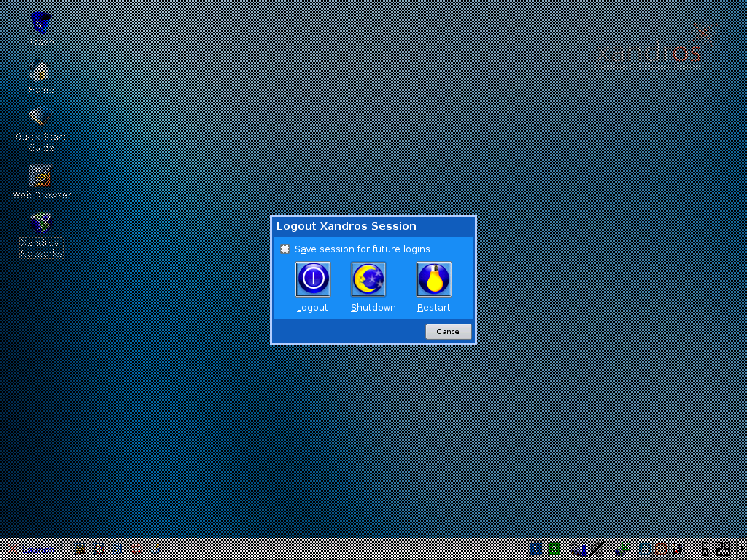The image size is (747, 560).
Task: Choose the Shutdown moon icon
Action: pyautogui.click(x=368, y=279)
